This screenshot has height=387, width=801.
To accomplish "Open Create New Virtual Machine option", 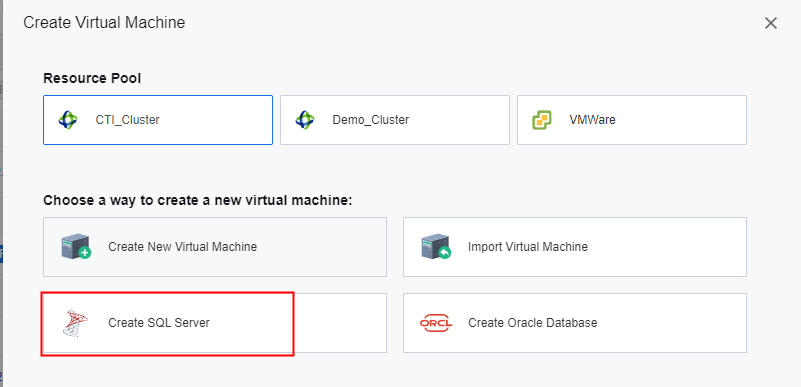I will [x=215, y=247].
